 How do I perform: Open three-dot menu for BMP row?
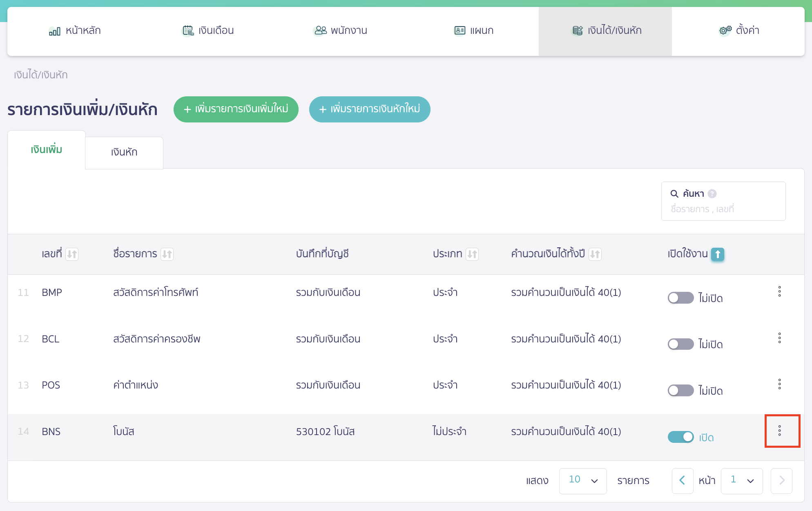pyautogui.click(x=779, y=291)
